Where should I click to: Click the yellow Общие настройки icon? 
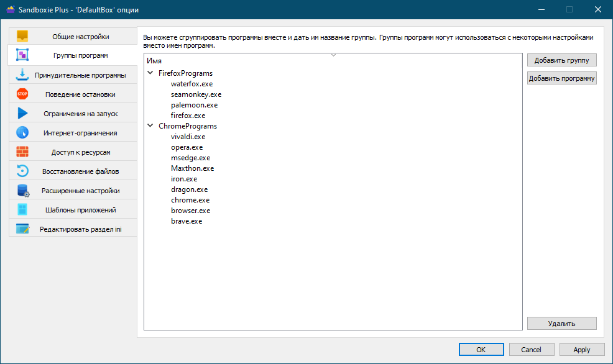point(22,36)
